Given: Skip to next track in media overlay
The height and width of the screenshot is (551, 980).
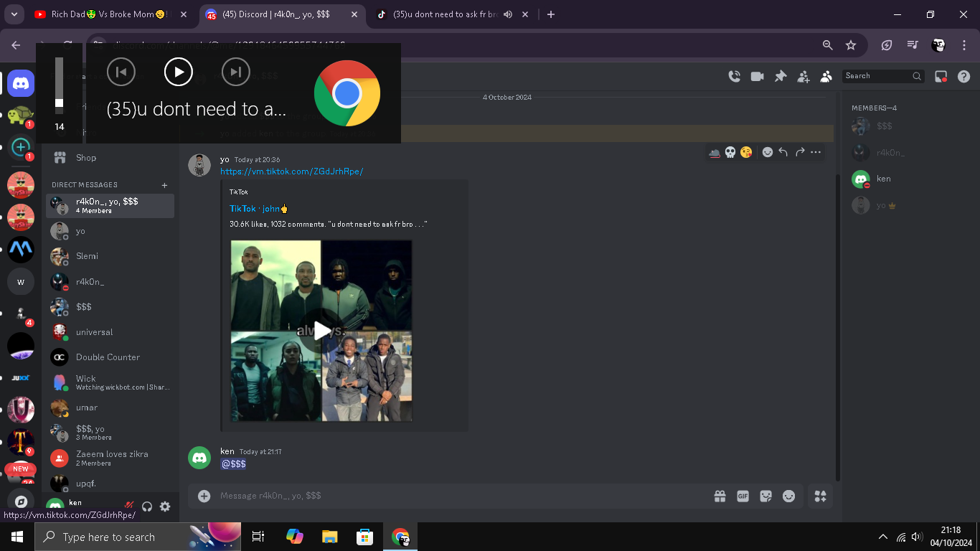Looking at the screenshot, I should pyautogui.click(x=236, y=72).
